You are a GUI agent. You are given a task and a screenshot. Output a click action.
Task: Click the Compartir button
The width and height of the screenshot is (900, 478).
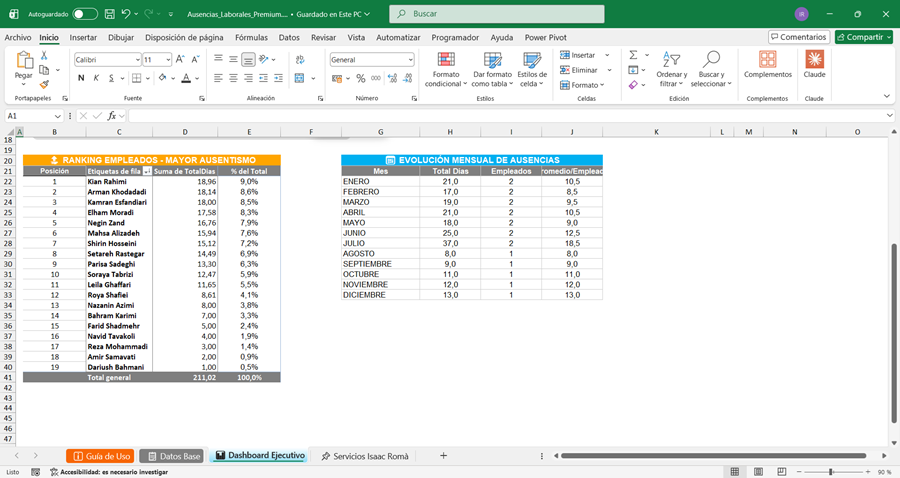864,37
